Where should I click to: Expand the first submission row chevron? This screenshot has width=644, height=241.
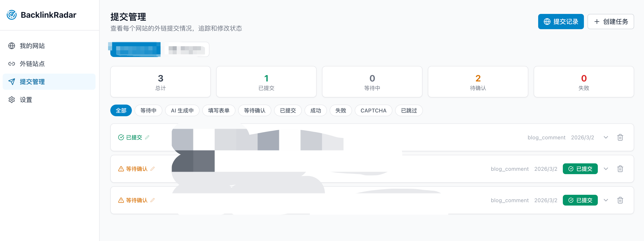tap(606, 137)
